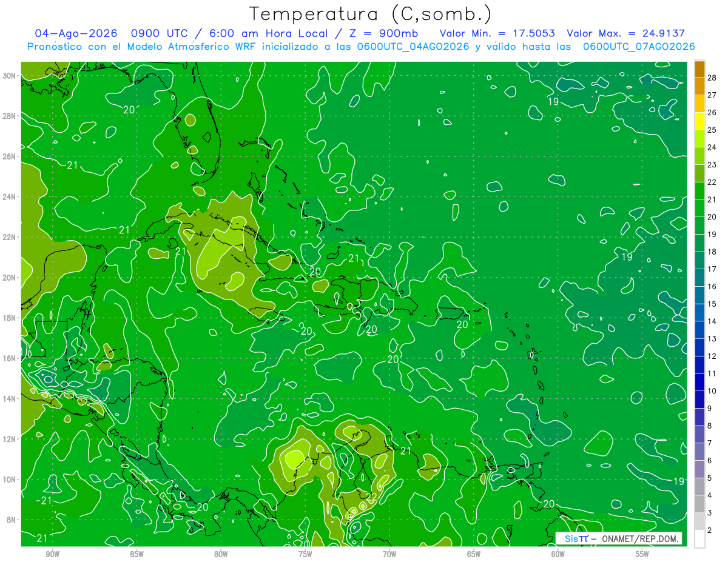Select the 0600UTC_04AGO2026 initialization time
This screenshot has height=562, width=728.
click(413, 47)
